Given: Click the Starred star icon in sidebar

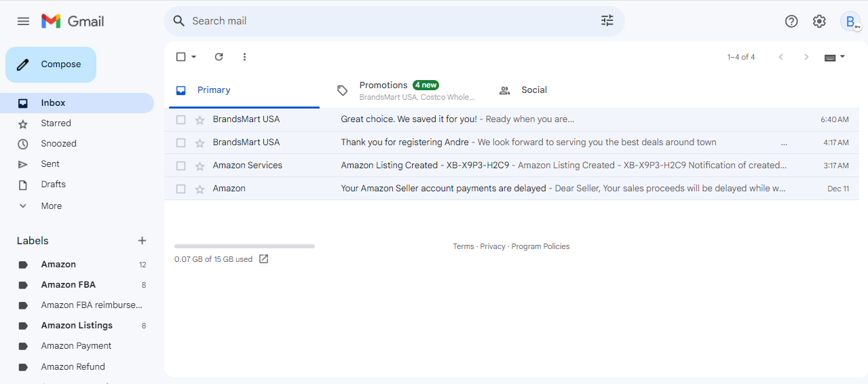Looking at the screenshot, I should tap(23, 123).
